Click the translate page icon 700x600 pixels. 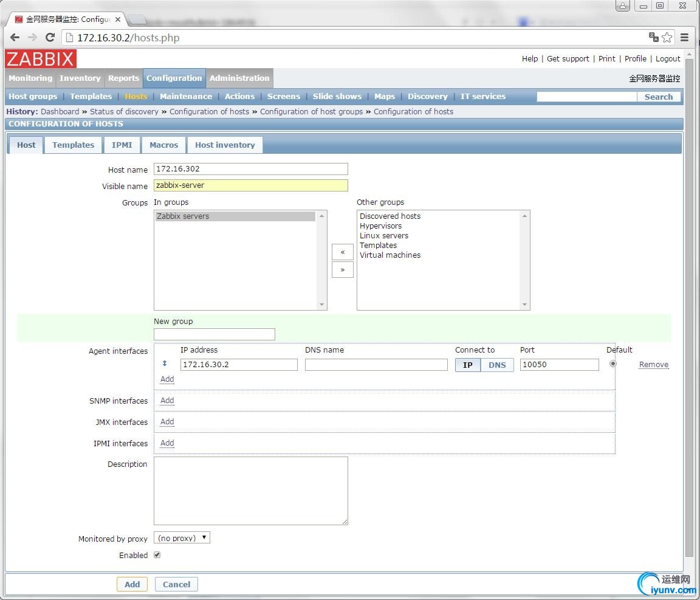[654, 37]
